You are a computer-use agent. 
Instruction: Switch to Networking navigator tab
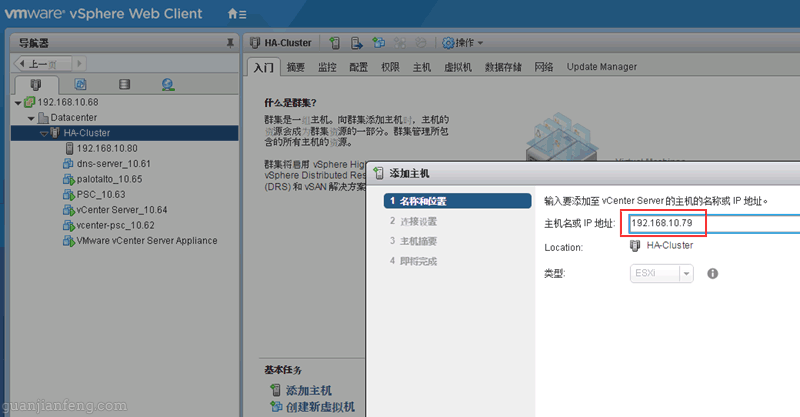[168, 84]
